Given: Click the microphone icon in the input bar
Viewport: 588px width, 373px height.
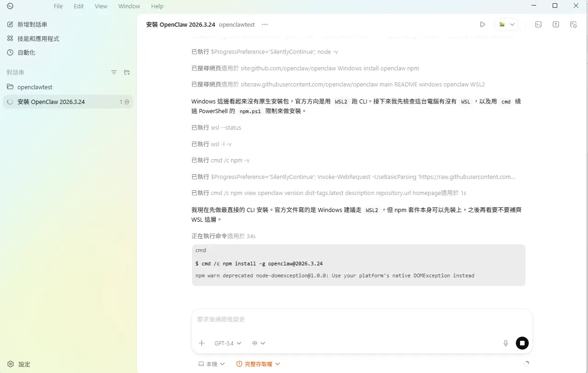Looking at the screenshot, I should click(x=505, y=343).
